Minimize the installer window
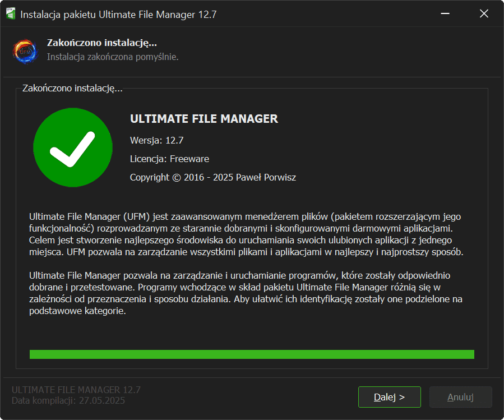This screenshot has height=420, width=504. (445, 14)
